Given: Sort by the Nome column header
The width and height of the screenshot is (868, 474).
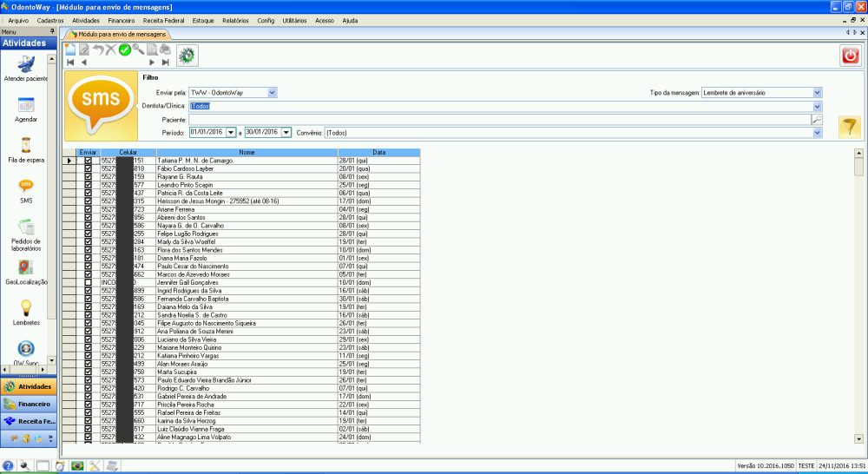Looking at the screenshot, I should tap(247, 152).
